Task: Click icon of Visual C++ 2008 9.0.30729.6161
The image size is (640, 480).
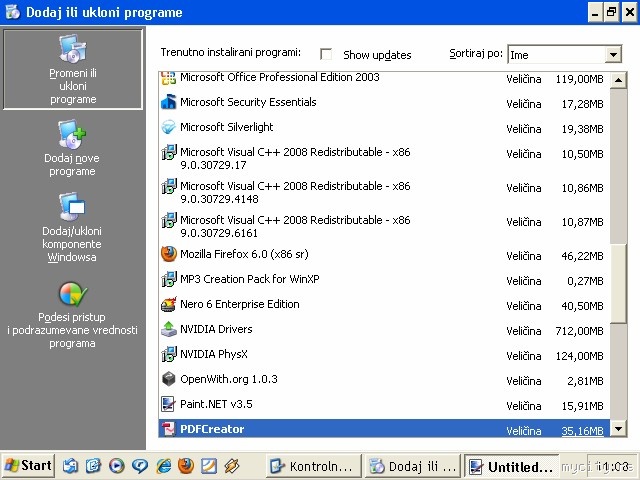Action: pos(169,220)
